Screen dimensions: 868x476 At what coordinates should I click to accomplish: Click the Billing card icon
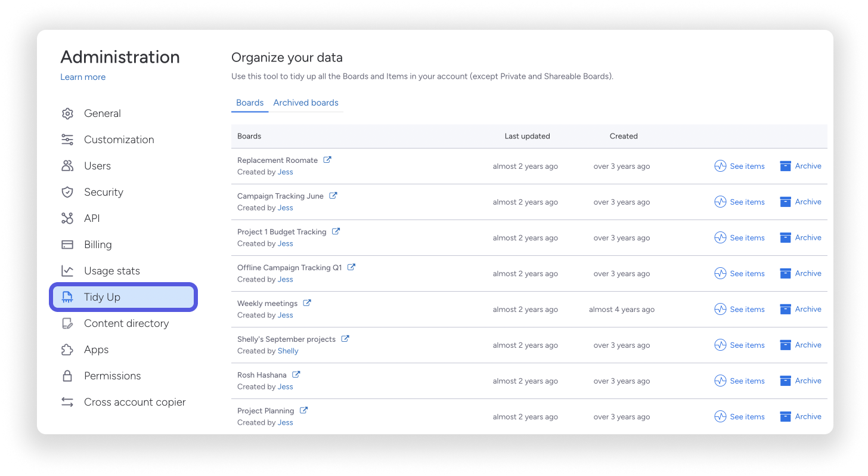pos(67,245)
